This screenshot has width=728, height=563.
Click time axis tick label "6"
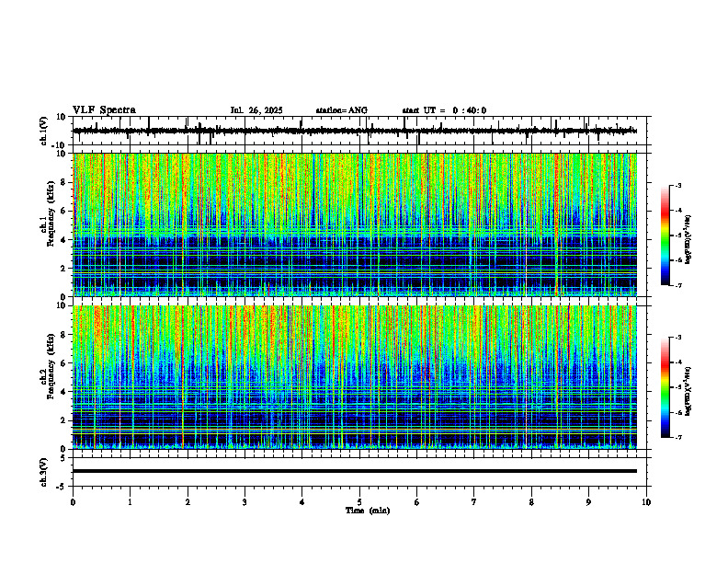[x=417, y=502]
